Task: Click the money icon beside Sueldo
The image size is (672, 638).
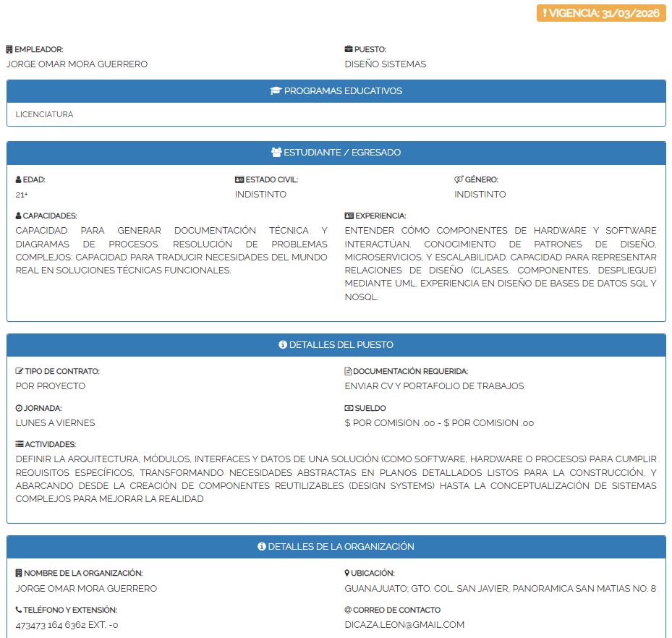Action: point(349,408)
